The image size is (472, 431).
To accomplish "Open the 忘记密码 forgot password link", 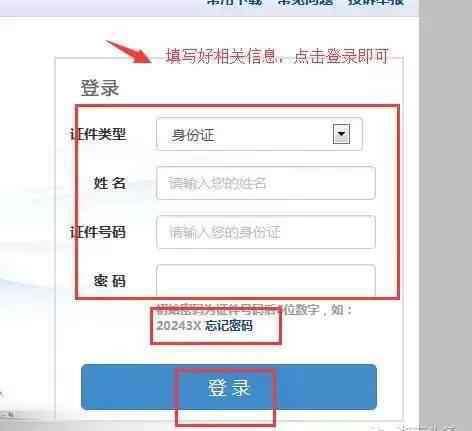I will (x=229, y=326).
